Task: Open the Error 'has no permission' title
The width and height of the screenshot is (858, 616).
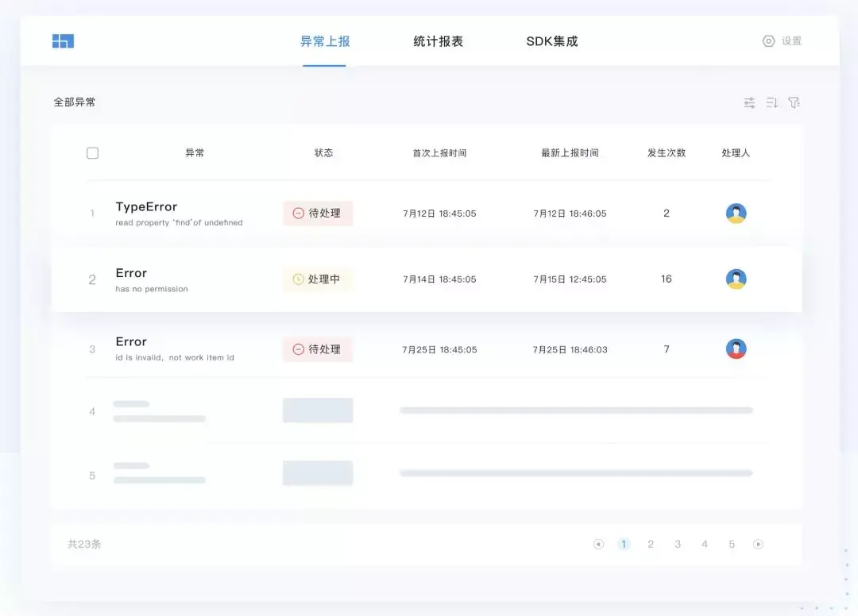Action: click(x=131, y=273)
